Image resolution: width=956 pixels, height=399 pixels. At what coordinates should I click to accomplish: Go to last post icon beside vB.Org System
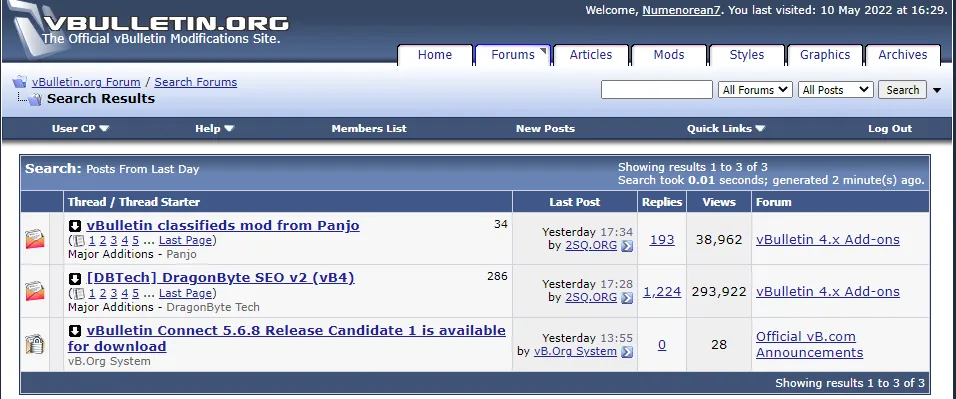(x=627, y=352)
